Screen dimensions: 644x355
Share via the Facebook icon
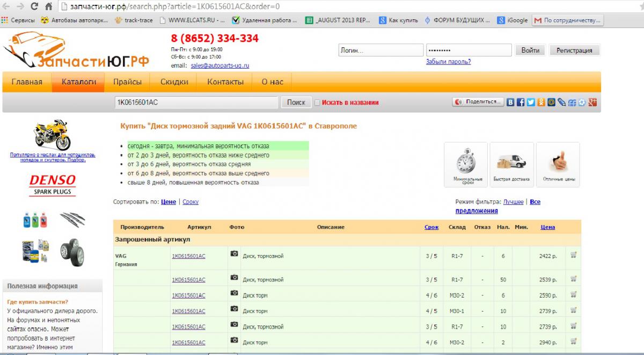521,102
